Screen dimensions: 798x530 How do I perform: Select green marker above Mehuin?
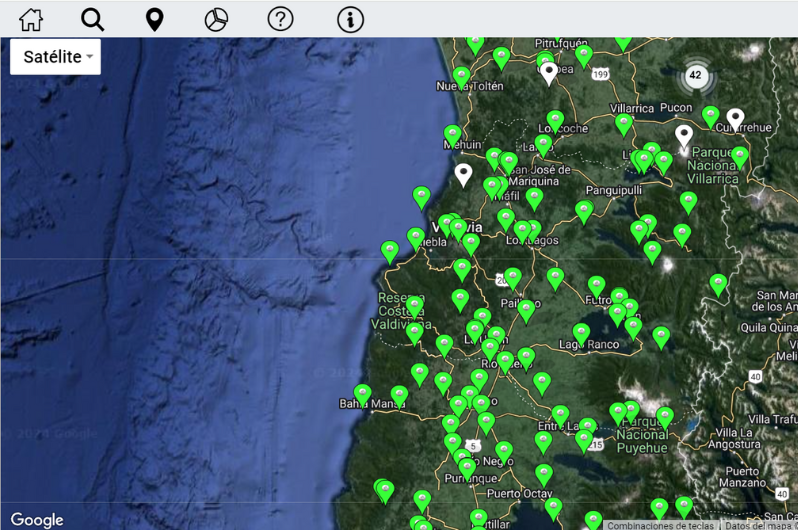452,134
